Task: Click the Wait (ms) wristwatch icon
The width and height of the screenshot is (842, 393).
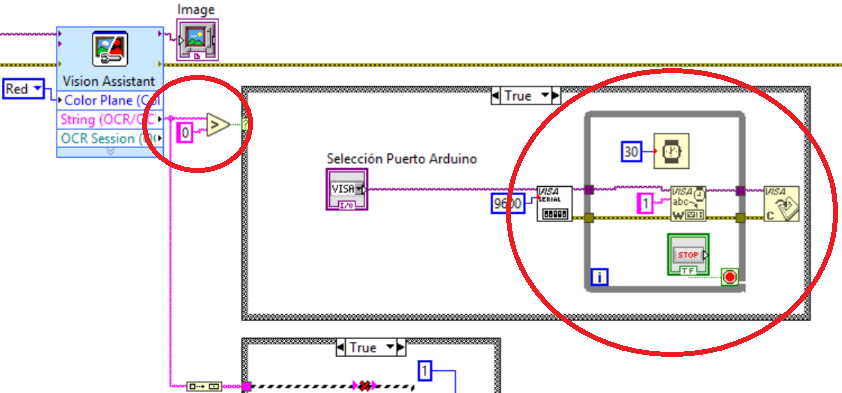Action: [x=671, y=151]
